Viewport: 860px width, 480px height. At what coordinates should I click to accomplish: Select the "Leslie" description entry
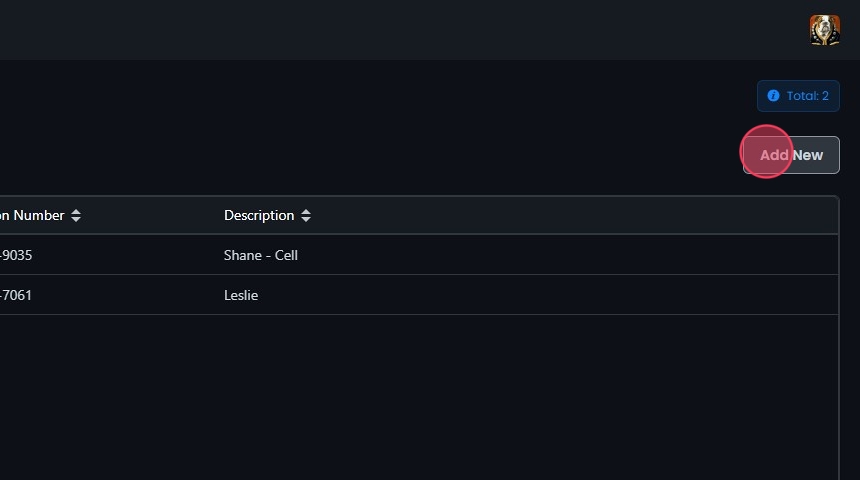(241, 295)
